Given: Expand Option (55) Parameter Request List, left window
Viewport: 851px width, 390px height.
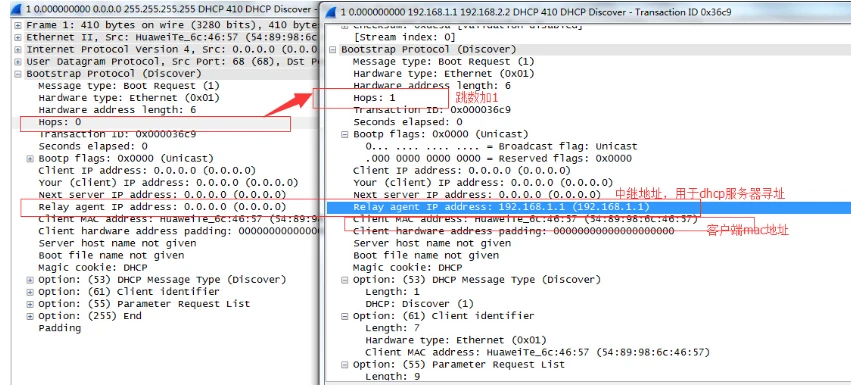Looking at the screenshot, I should pos(30,304).
